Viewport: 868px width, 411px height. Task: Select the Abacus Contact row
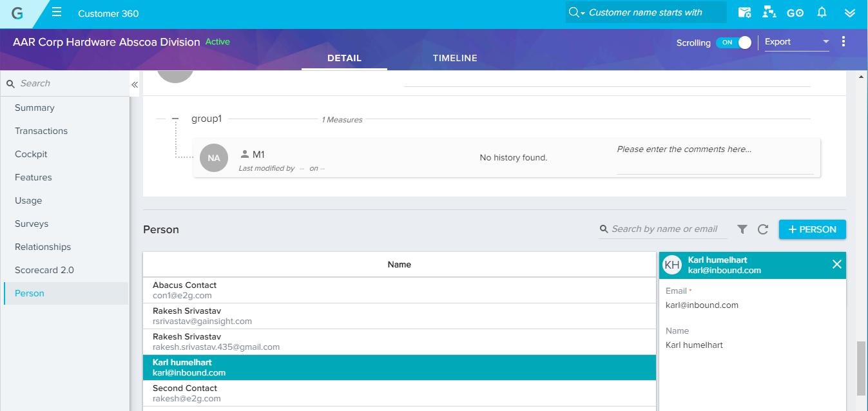400,290
